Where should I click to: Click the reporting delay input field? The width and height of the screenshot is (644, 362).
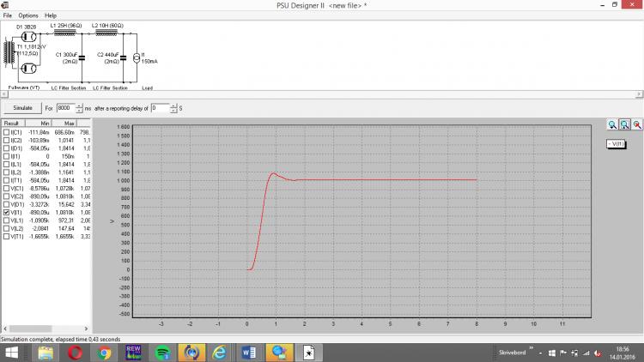161,108
